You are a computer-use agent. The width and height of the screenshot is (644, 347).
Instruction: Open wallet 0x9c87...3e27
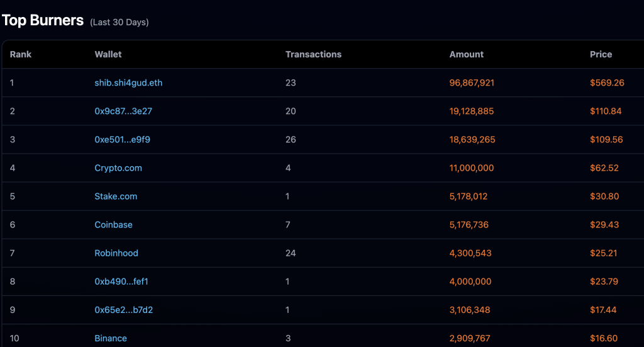point(123,111)
